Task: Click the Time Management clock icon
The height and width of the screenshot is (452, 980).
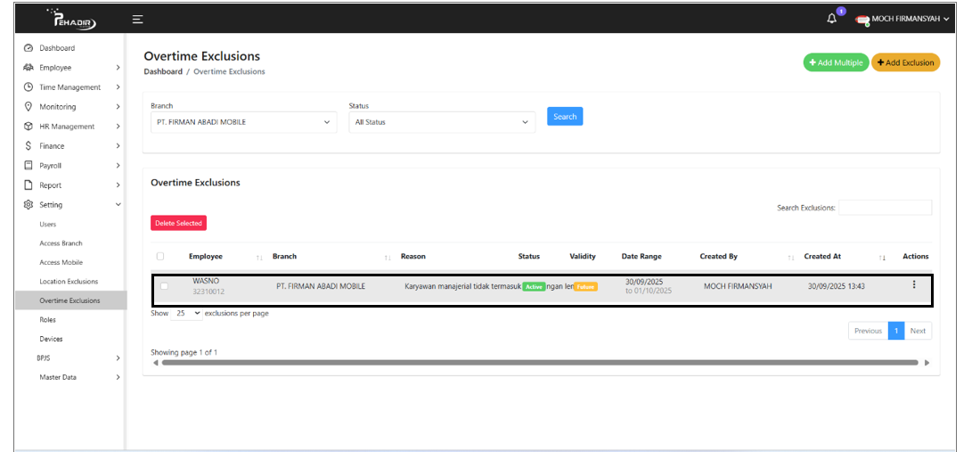Action: pyautogui.click(x=29, y=87)
